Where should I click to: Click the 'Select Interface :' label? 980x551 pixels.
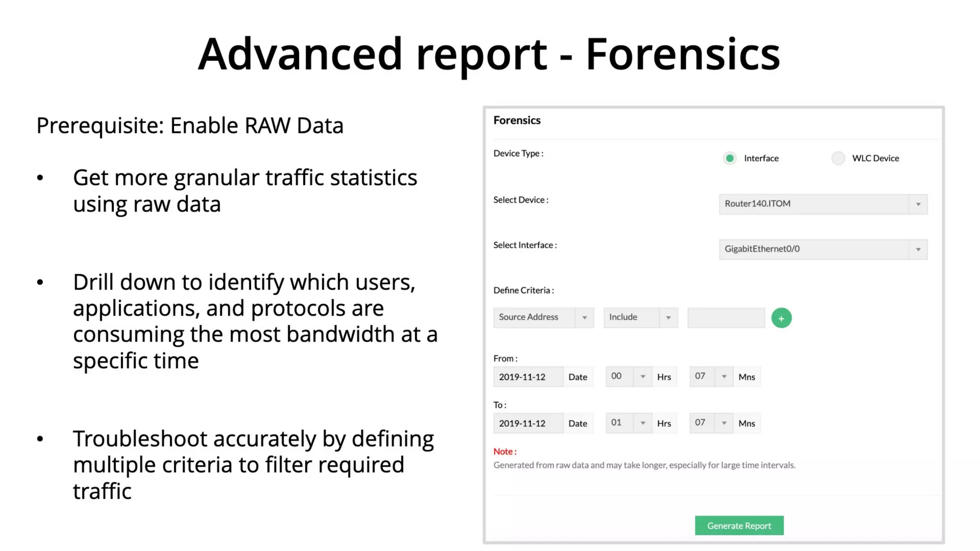(525, 245)
